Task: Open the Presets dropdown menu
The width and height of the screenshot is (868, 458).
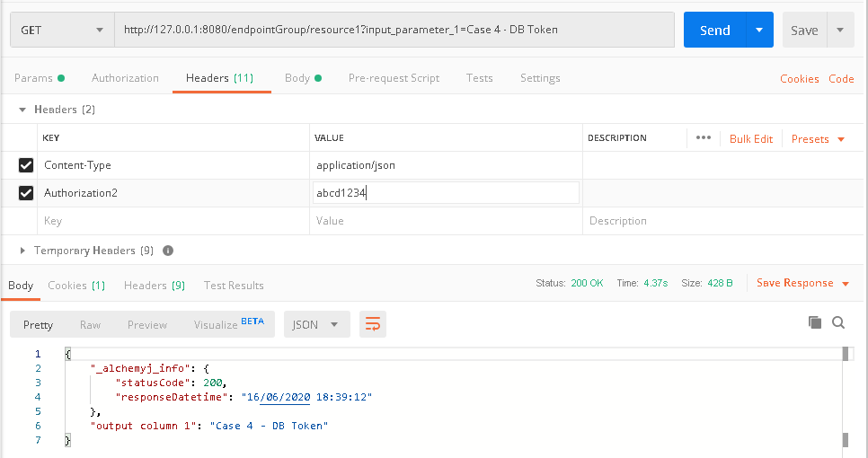Action: coord(818,139)
